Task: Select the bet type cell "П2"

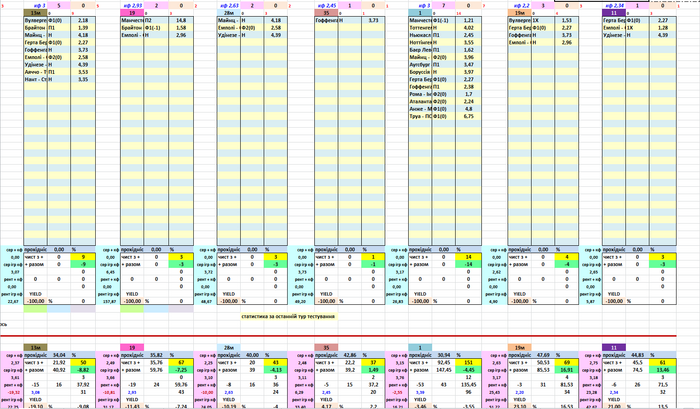Action: (x=156, y=21)
